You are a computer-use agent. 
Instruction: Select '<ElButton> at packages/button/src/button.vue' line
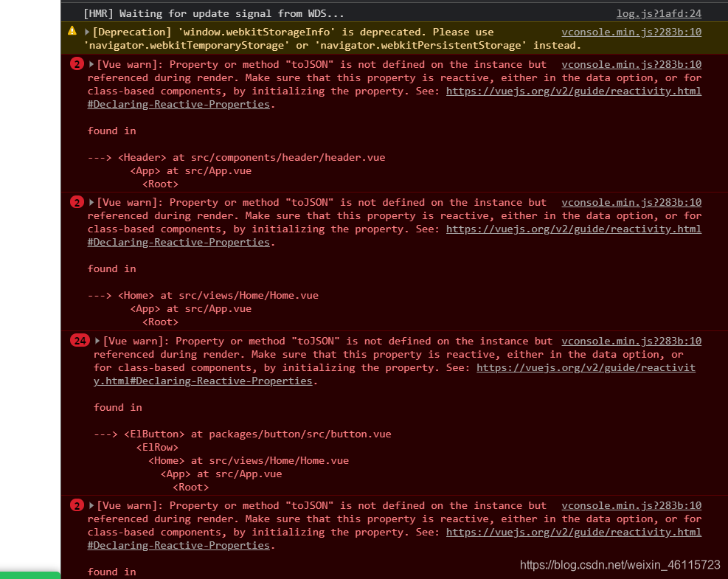(x=257, y=434)
